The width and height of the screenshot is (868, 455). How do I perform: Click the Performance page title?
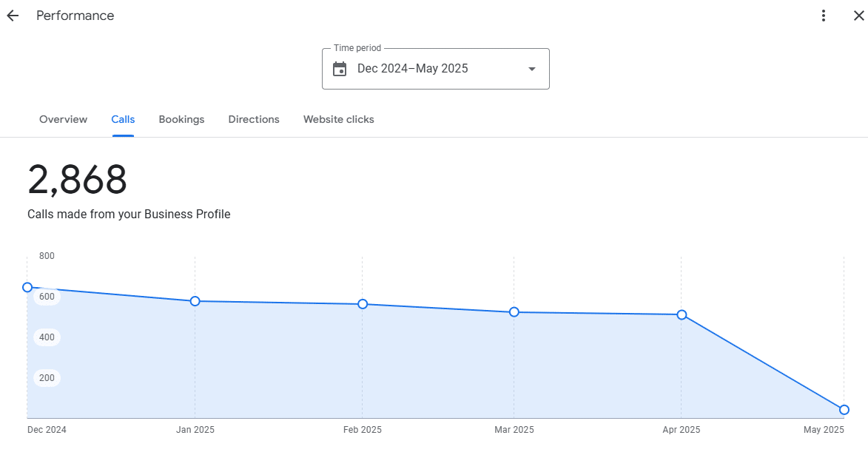[75, 16]
